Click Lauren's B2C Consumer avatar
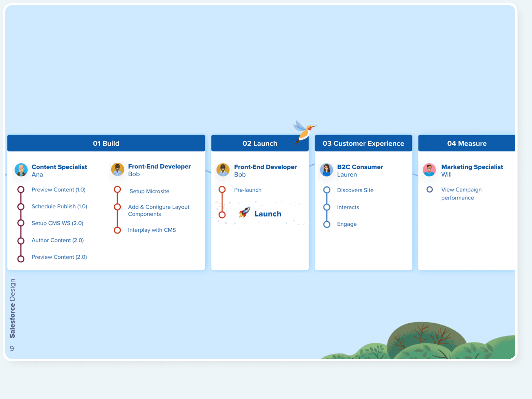 [x=326, y=170]
